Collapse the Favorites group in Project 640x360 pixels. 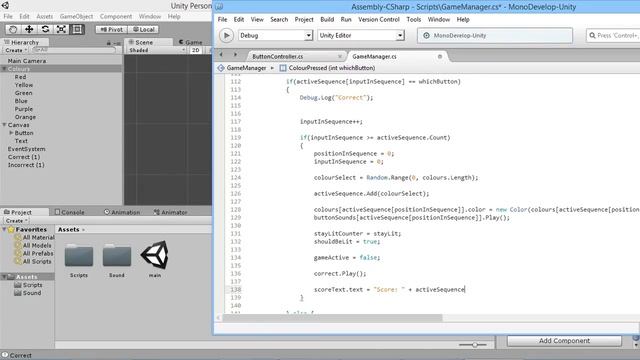tap(4, 229)
